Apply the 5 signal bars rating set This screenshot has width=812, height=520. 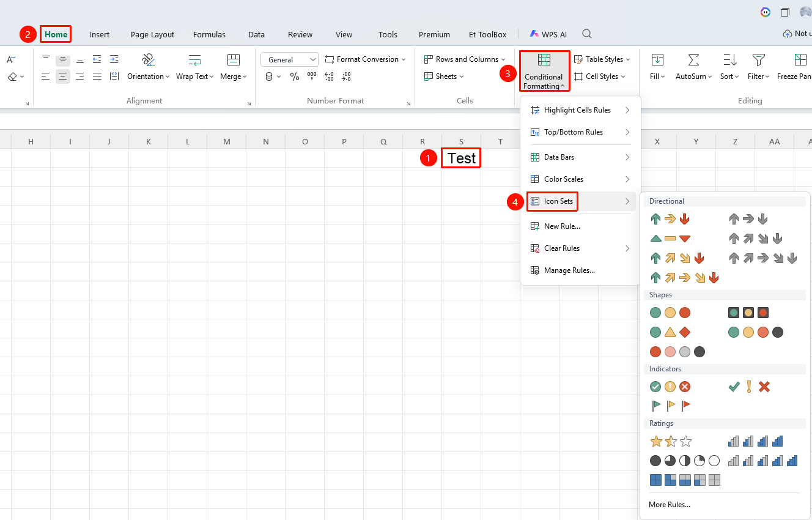(763, 461)
